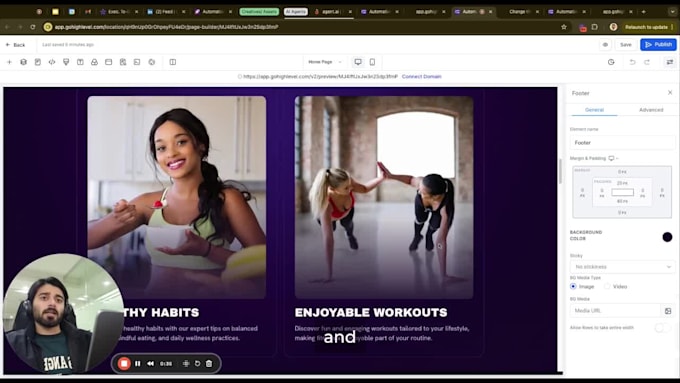This screenshot has width=680, height=383.
Task: Open a new browser tab
Action: 644,12
